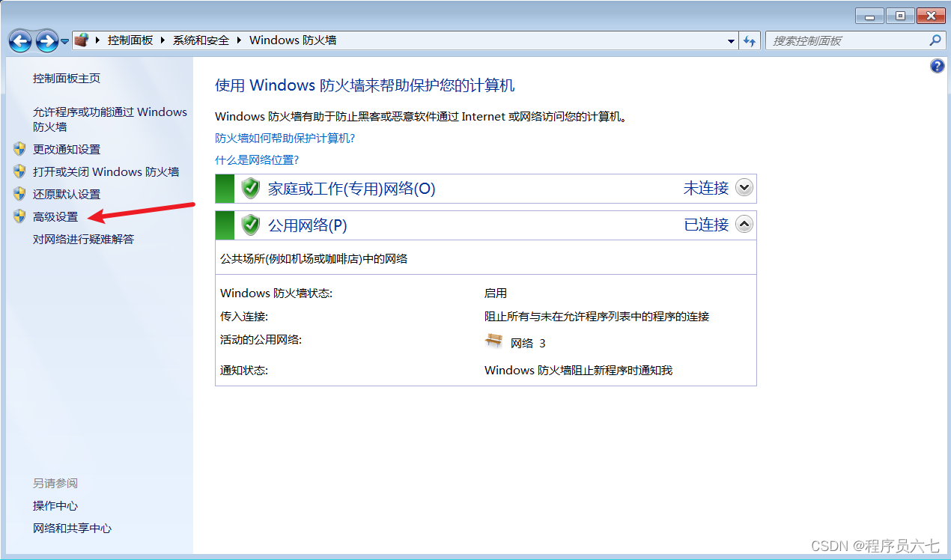Click green shield icon of 公用网络

[x=251, y=224]
